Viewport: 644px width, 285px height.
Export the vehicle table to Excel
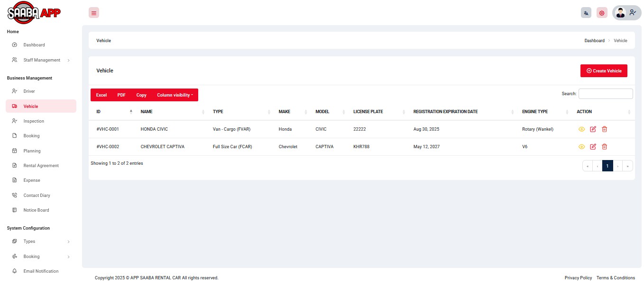click(101, 95)
